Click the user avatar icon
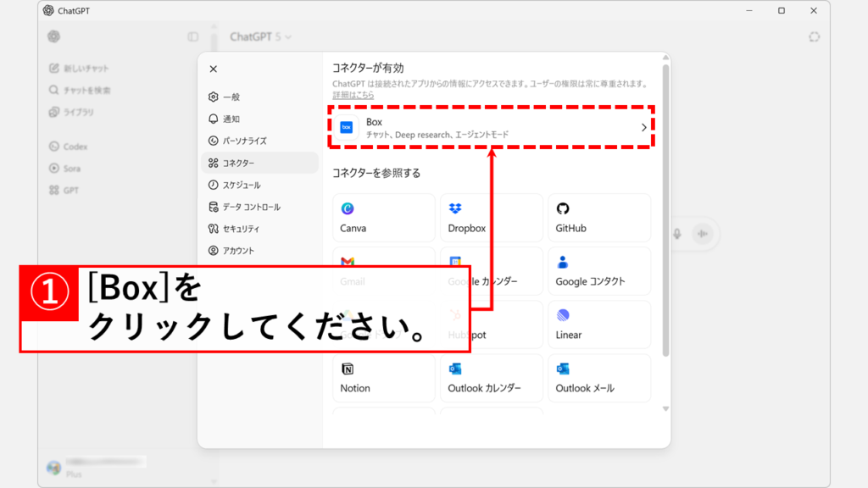The height and width of the screenshot is (488, 868). point(53,468)
